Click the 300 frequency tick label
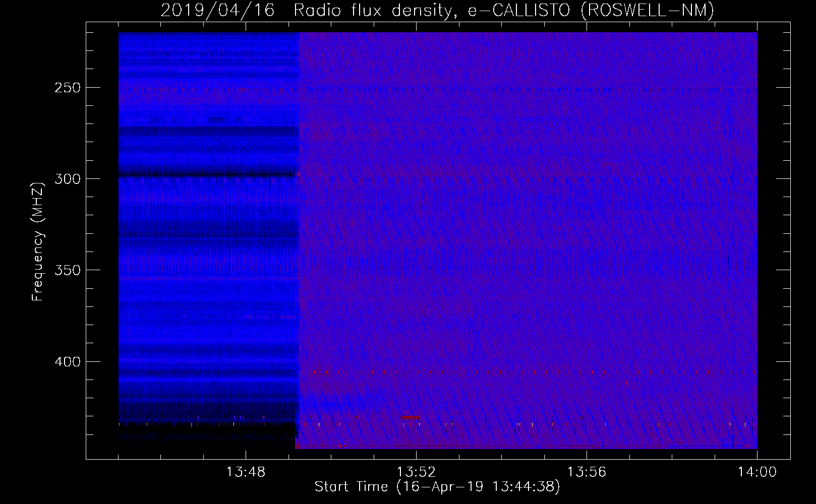816x504 pixels. 68,179
